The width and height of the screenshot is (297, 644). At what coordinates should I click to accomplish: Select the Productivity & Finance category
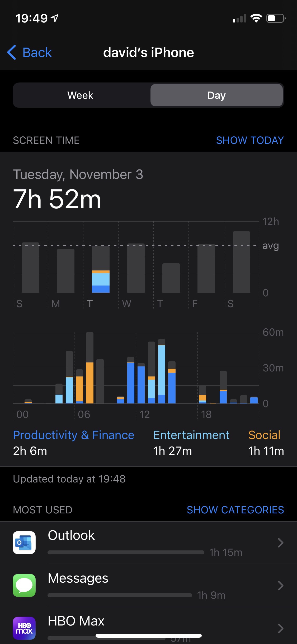pos(73,435)
